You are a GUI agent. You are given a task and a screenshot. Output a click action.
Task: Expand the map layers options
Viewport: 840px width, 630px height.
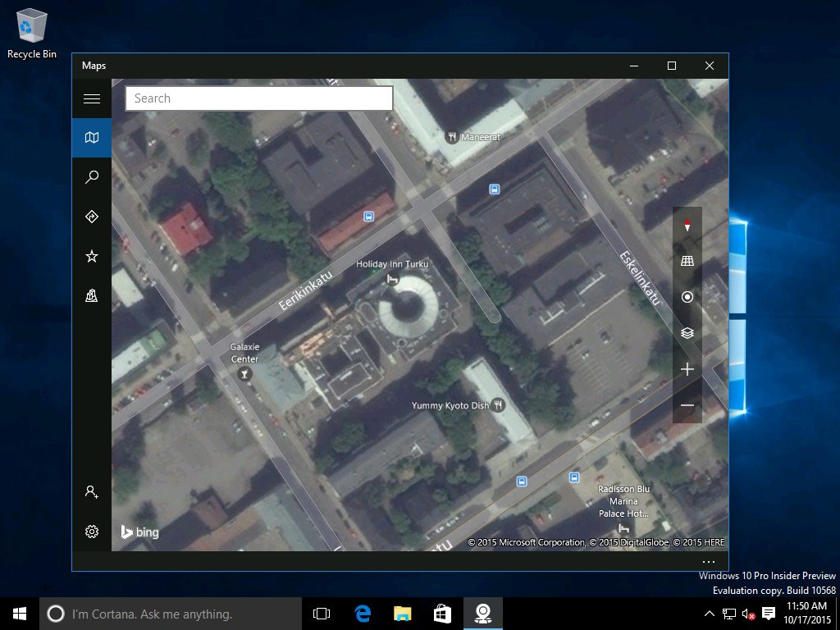pyautogui.click(x=687, y=333)
